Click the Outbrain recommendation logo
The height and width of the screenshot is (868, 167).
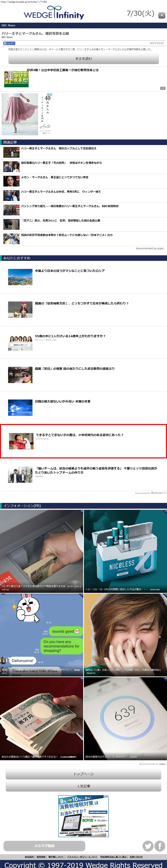tap(157, 493)
